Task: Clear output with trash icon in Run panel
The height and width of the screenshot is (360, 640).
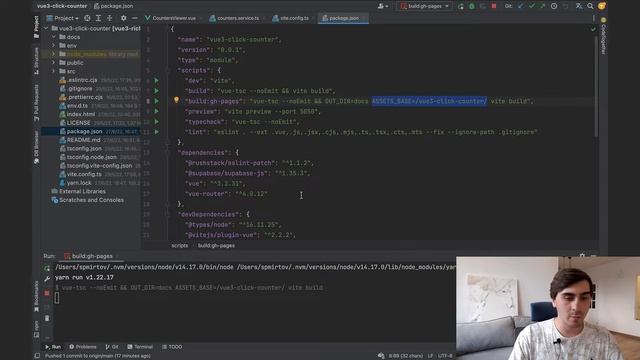Action: pyautogui.click(x=47, y=318)
